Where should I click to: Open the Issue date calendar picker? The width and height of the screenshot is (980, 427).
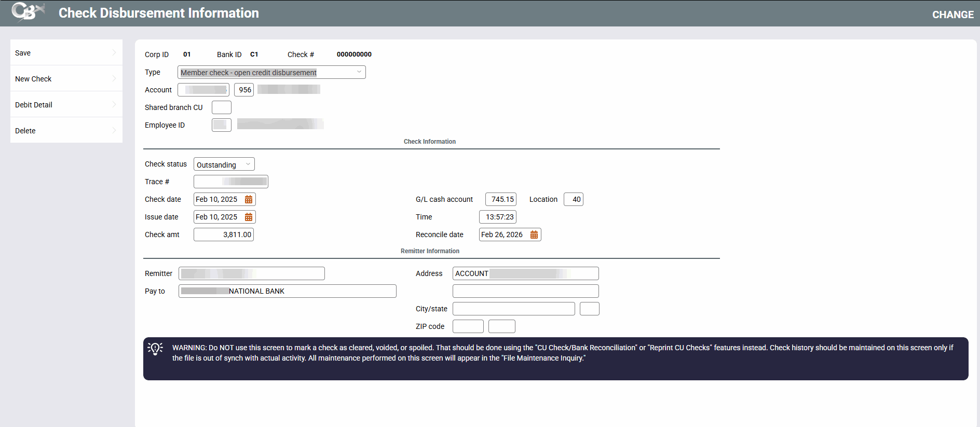click(x=249, y=217)
